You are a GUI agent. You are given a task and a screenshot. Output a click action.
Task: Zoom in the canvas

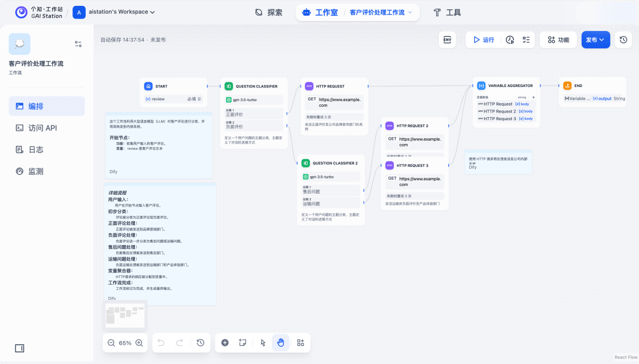pyautogui.click(x=139, y=343)
